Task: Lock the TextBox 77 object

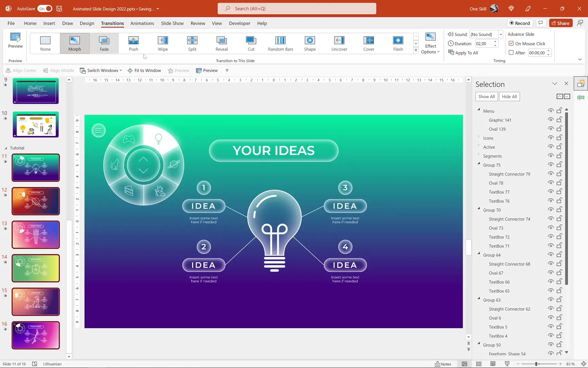Action: (559, 191)
